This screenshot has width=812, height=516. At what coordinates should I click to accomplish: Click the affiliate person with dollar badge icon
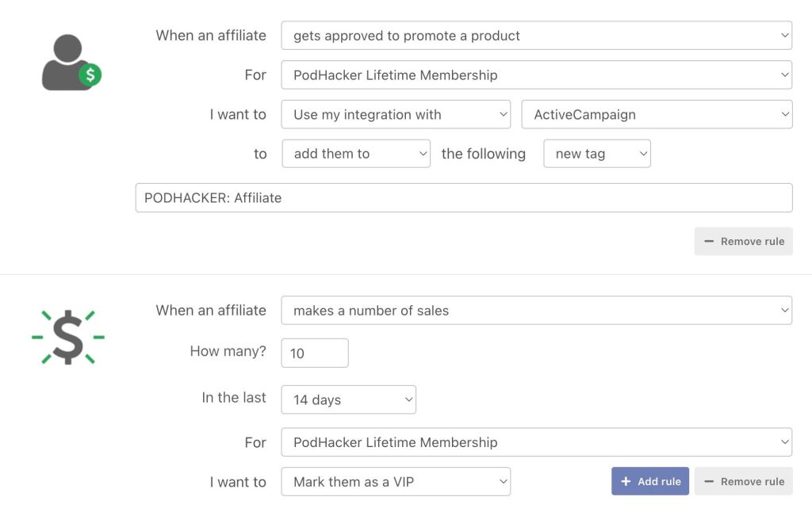(71, 63)
